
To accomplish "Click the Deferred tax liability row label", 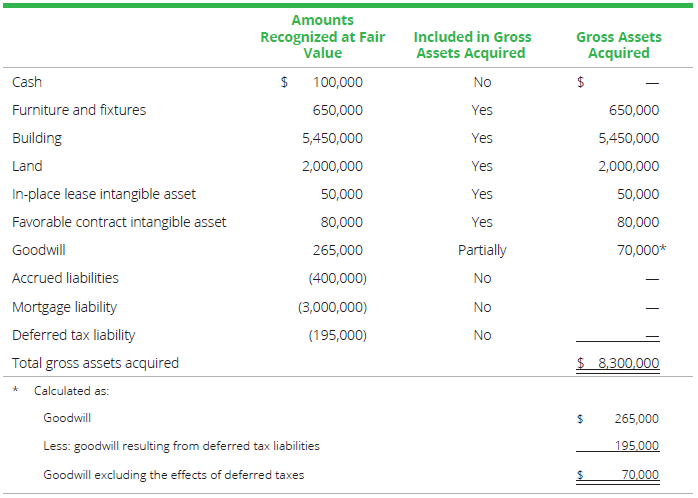I will coord(73,335).
